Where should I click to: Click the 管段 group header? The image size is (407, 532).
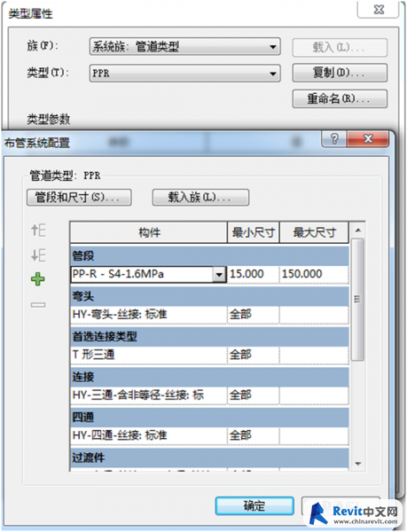point(209,256)
